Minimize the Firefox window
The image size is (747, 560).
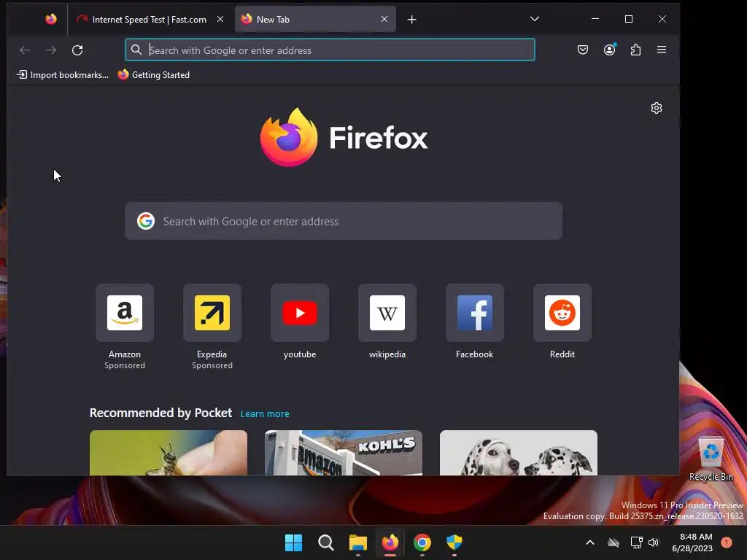click(x=595, y=19)
